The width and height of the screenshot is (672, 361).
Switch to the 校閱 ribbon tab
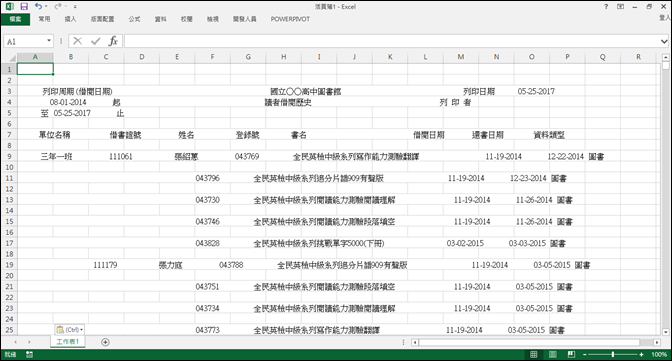point(186,19)
